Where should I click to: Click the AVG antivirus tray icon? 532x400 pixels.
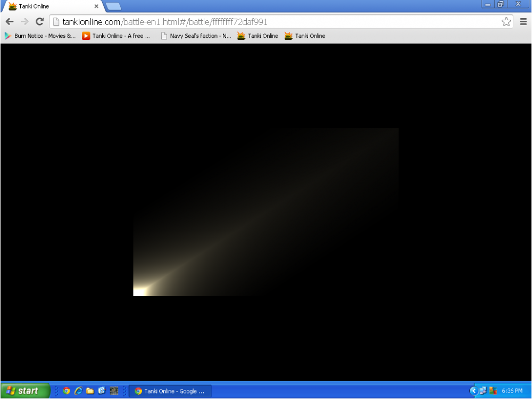point(492,391)
